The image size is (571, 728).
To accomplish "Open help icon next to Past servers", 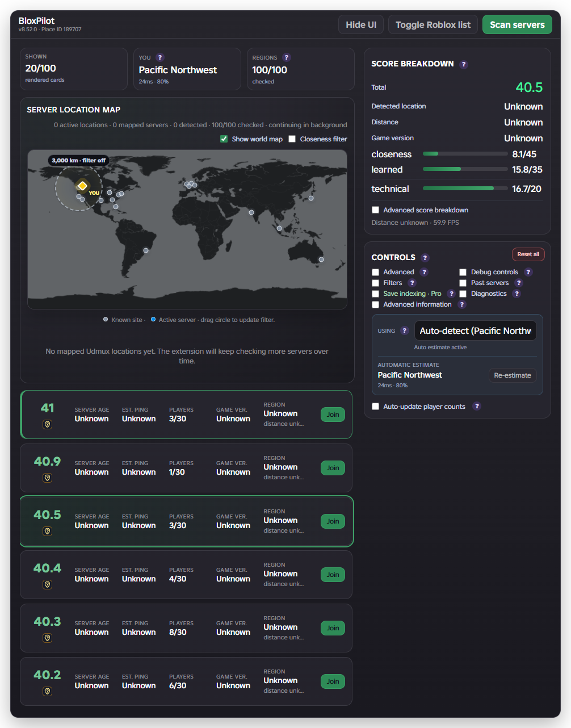I will tap(519, 283).
